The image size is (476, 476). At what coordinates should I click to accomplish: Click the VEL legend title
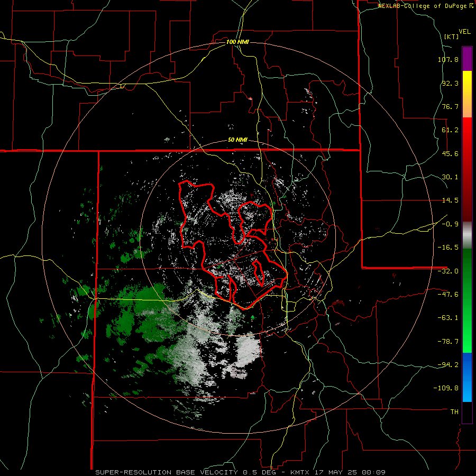(x=464, y=32)
